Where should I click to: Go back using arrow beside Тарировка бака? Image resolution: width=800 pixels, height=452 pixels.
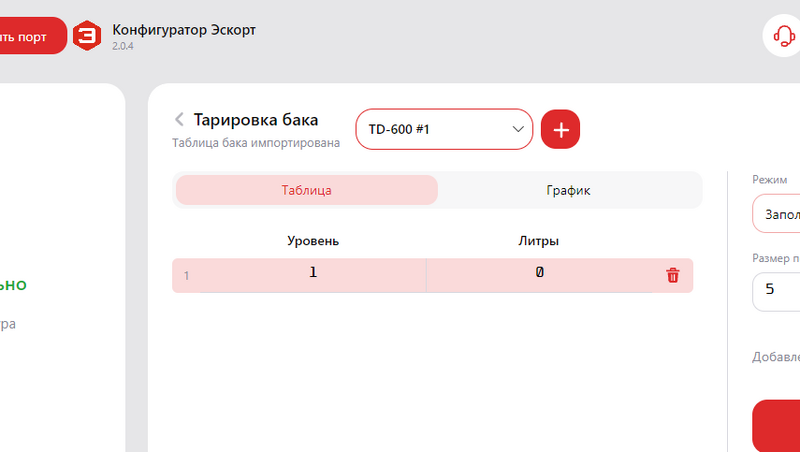tap(179, 119)
